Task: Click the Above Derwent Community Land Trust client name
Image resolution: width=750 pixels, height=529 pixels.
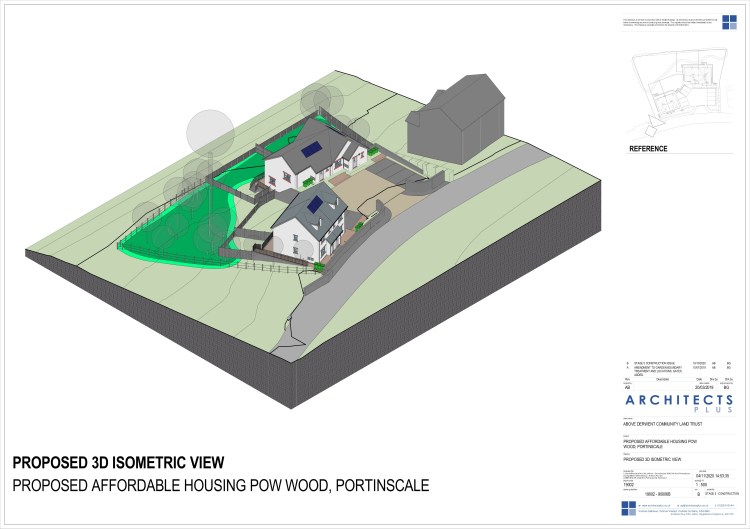Action: click(662, 424)
